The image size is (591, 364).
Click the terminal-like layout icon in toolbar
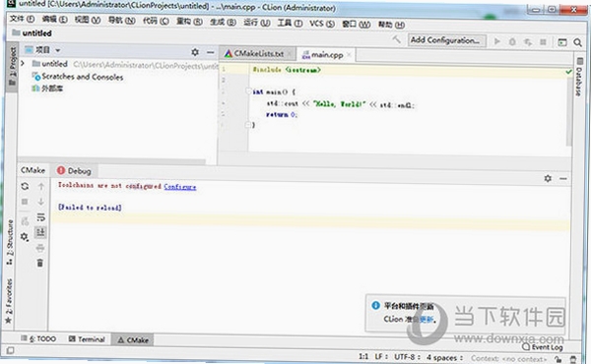562,42
